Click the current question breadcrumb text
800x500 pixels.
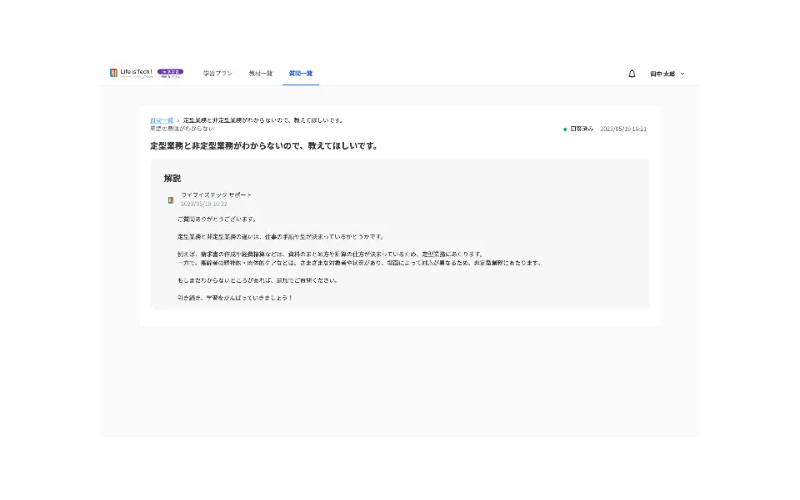[x=263, y=120]
